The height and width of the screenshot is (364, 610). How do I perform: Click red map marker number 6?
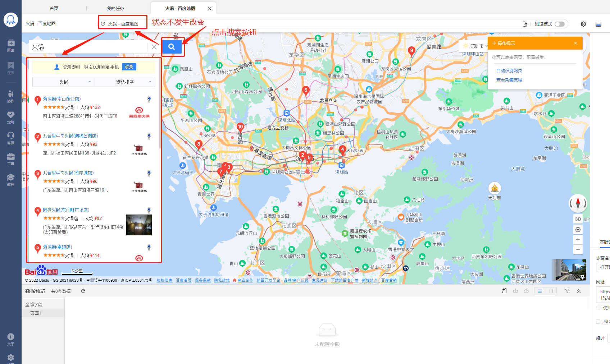click(306, 91)
